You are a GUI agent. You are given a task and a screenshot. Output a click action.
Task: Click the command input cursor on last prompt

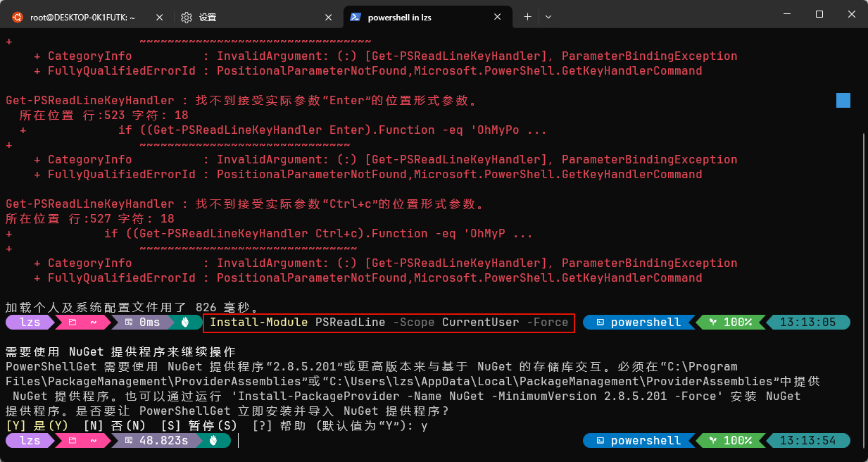pos(239,441)
